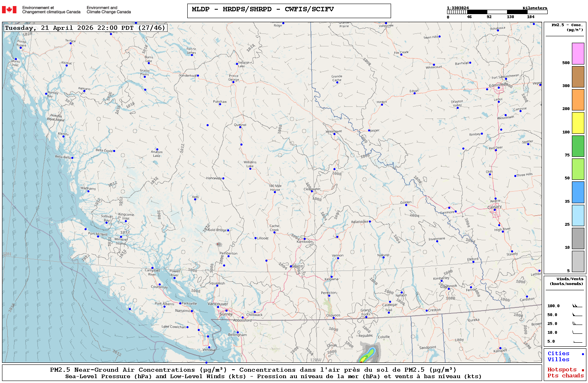
Task: Select the pink 500 concentration swatch
Action: 578,54
